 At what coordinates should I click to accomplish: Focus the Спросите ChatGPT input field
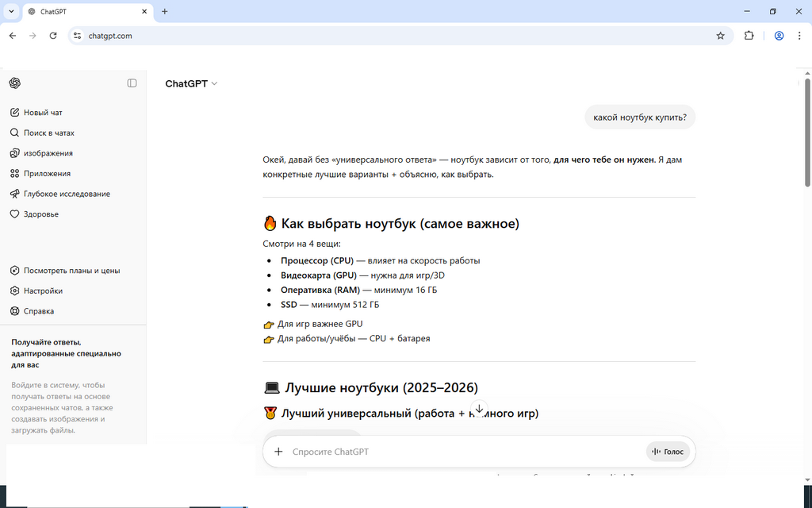pos(460,452)
